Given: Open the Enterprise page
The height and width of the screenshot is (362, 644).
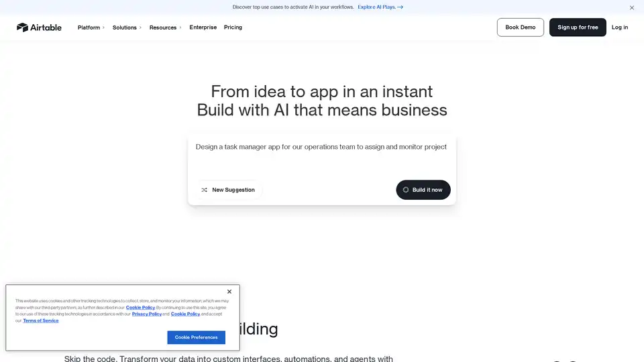Looking at the screenshot, I should click(203, 27).
